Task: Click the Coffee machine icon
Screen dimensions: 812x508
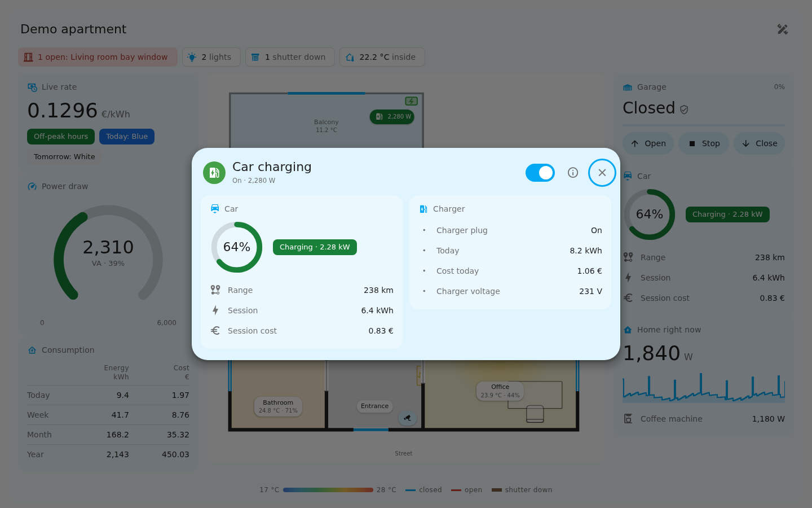Action: point(628,419)
